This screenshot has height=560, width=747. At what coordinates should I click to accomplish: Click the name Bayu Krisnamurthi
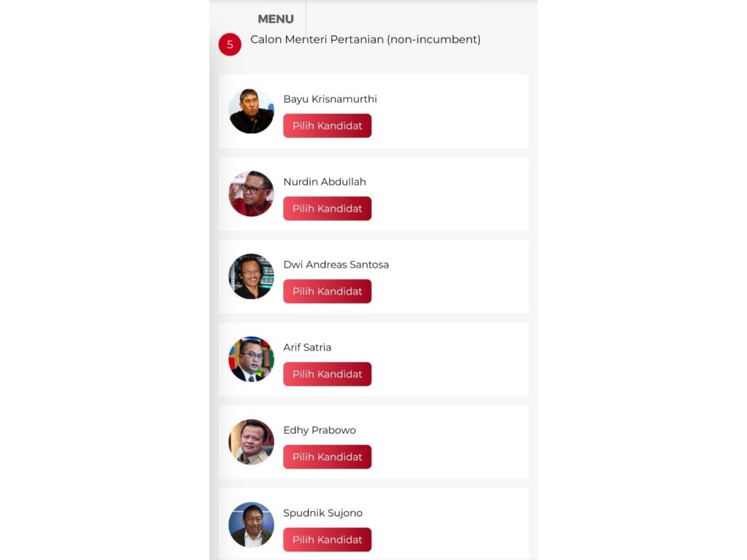pos(330,99)
